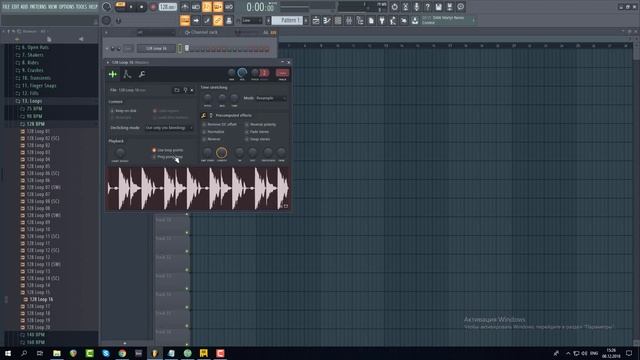Toggle the Reverse polarity option
This screenshot has width=640, height=360.
pos(260,124)
